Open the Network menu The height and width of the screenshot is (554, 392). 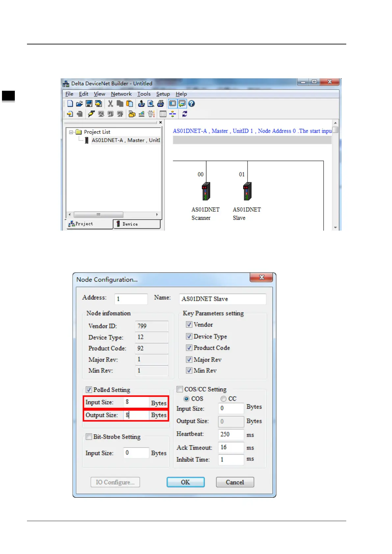[121, 94]
